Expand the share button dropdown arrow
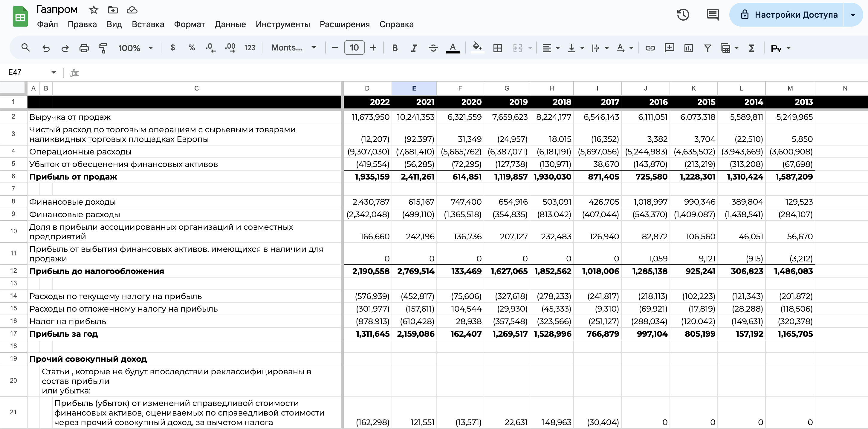The width and height of the screenshot is (868, 429). 853,14
